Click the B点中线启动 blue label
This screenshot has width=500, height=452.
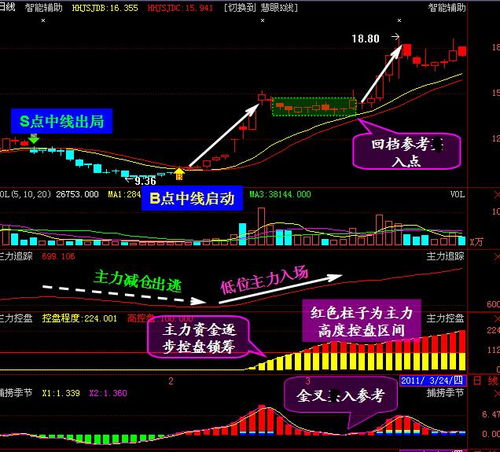point(192,198)
